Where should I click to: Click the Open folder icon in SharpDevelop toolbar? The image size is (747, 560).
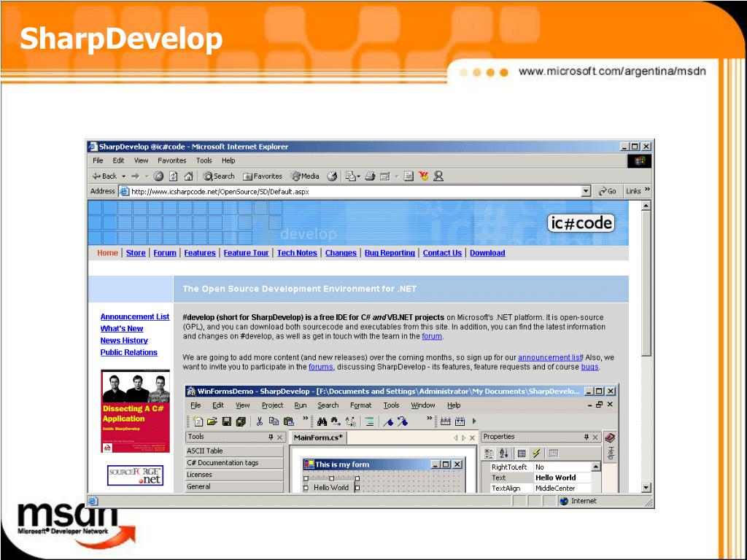tap(212, 421)
